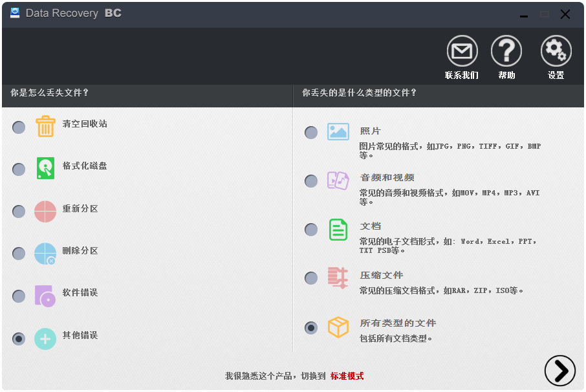Select the 清空回收站 trash icon
586x392 pixels.
click(45, 127)
